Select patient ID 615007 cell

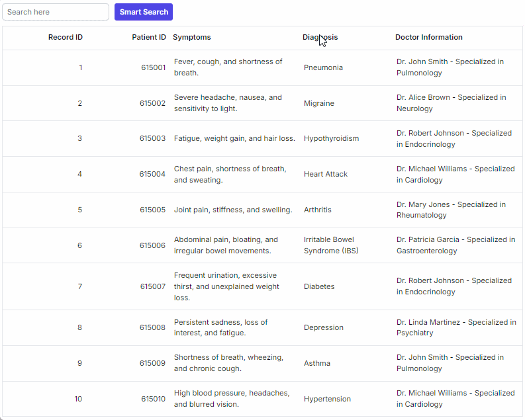[x=153, y=286]
